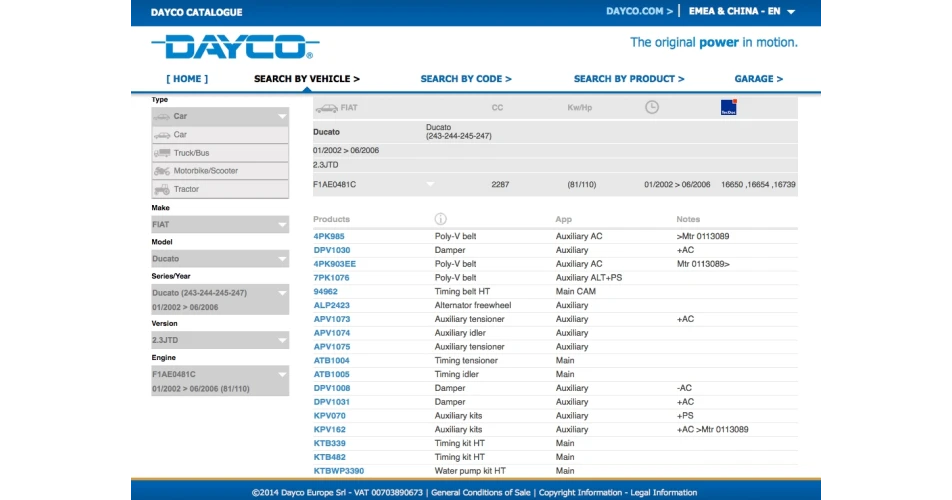Open the Type dropdown showing Car
The width and height of the screenshot is (952, 500).
pos(220,116)
